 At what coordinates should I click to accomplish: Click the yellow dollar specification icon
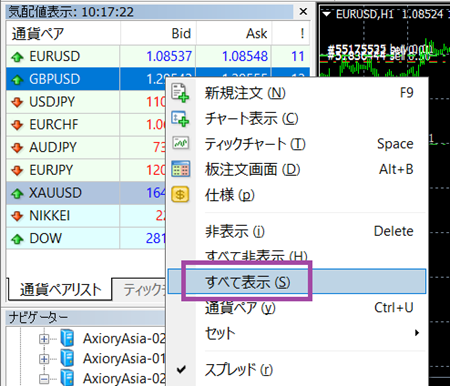pyautogui.click(x=180, y=194)
